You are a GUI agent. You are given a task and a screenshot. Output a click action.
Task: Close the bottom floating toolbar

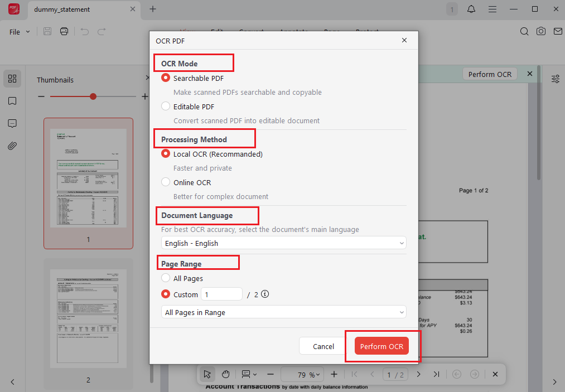click(495, 374)
